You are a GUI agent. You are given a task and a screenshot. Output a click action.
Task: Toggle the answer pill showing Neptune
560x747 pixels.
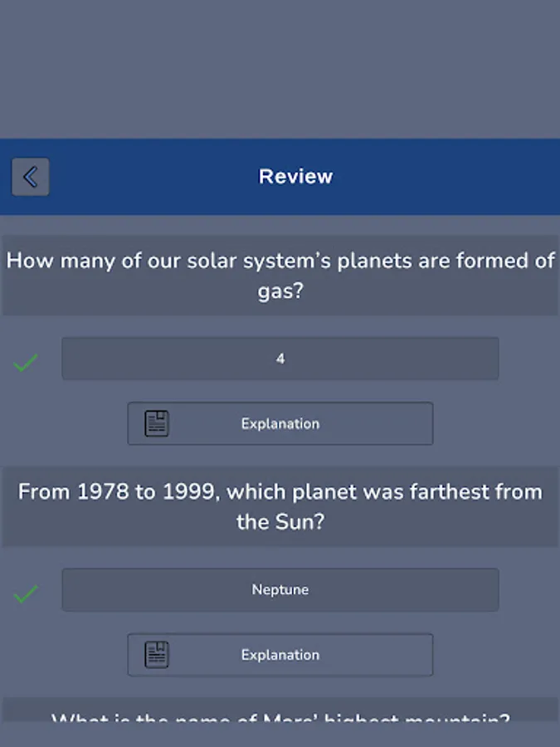click(x=280, y=589)
